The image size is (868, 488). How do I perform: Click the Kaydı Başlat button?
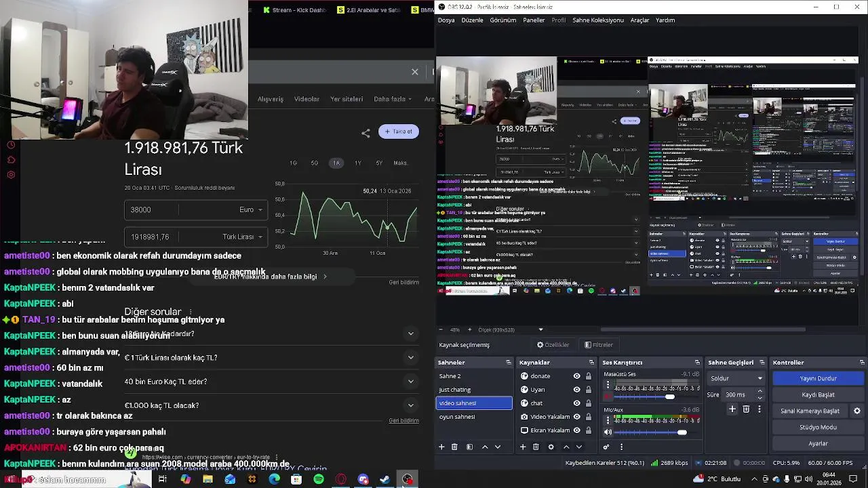[818, 394]
